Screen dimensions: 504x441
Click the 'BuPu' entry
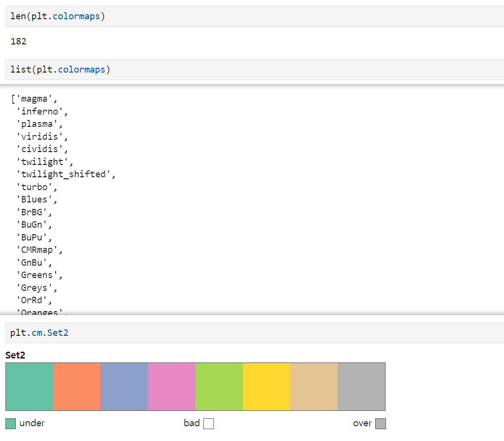click(x=32, y=238)
